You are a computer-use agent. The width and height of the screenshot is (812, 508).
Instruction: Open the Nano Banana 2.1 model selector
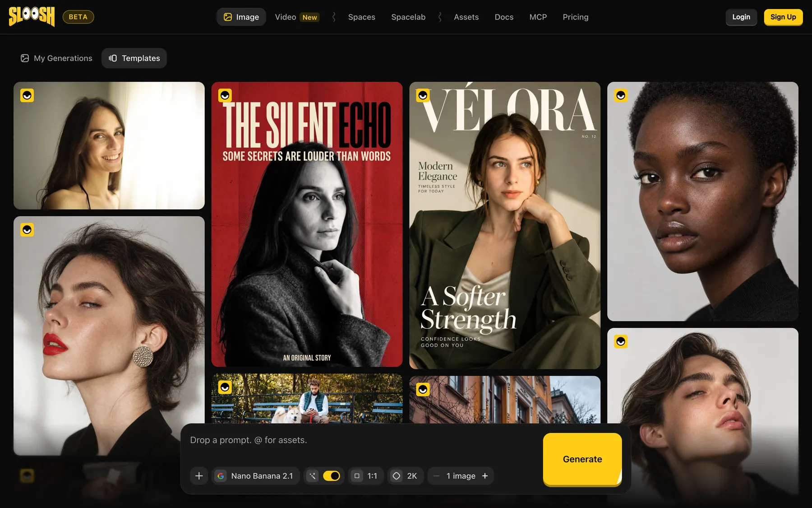(255, 476)
